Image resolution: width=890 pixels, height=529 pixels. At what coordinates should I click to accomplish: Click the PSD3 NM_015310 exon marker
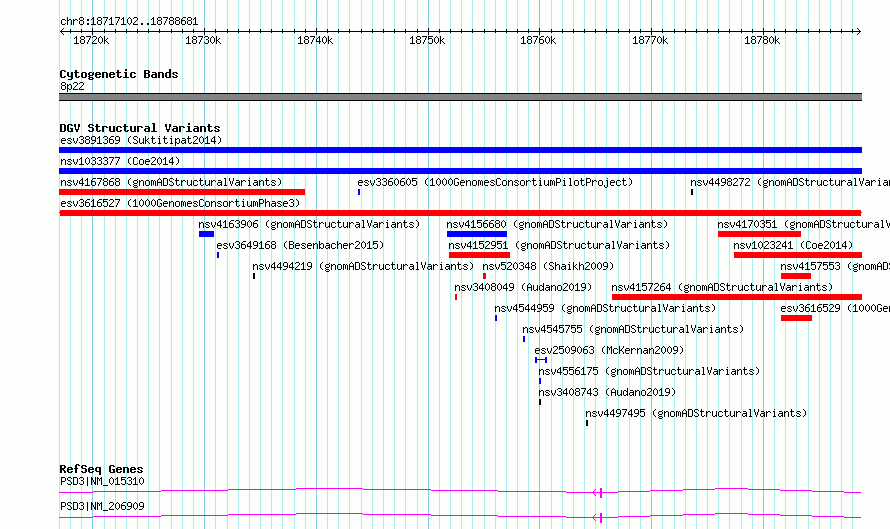point(601,493)
